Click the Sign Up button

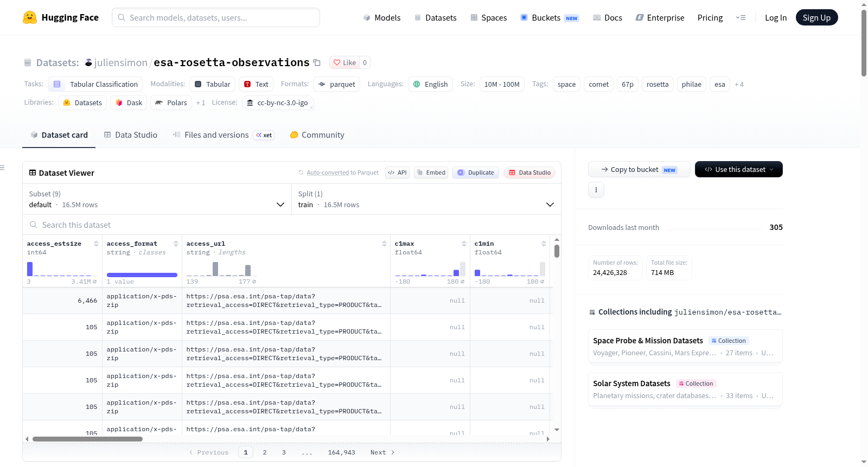tap(816, 17)
